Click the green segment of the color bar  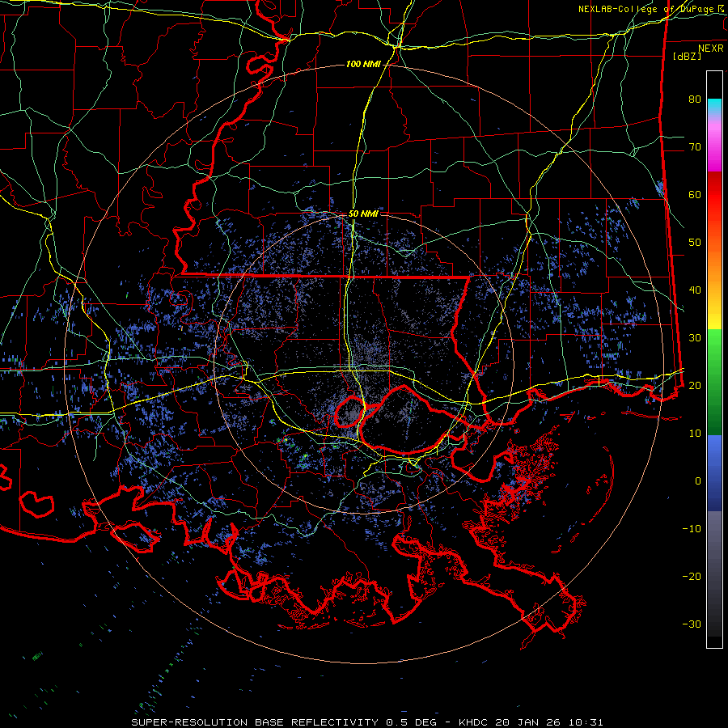pyautogui.click(x=714, y=382)
